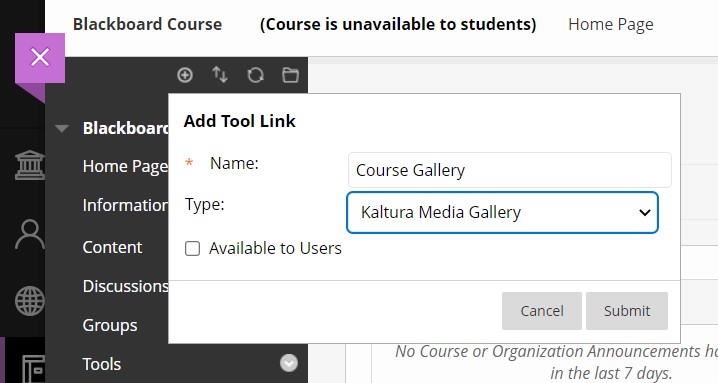Submit the Add Tool Link form
The image size is (718, 383).
coord(627,311)
